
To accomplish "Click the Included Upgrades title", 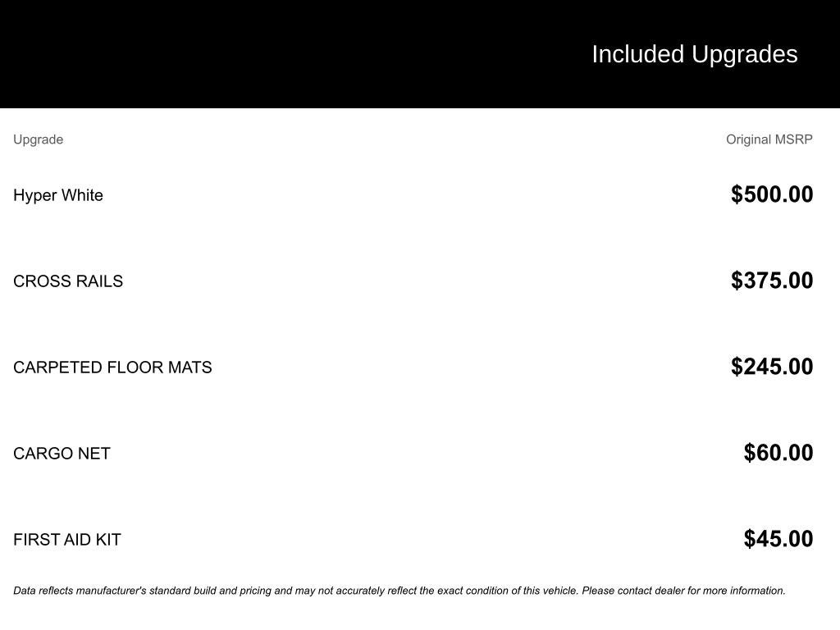I will (694, 54).
